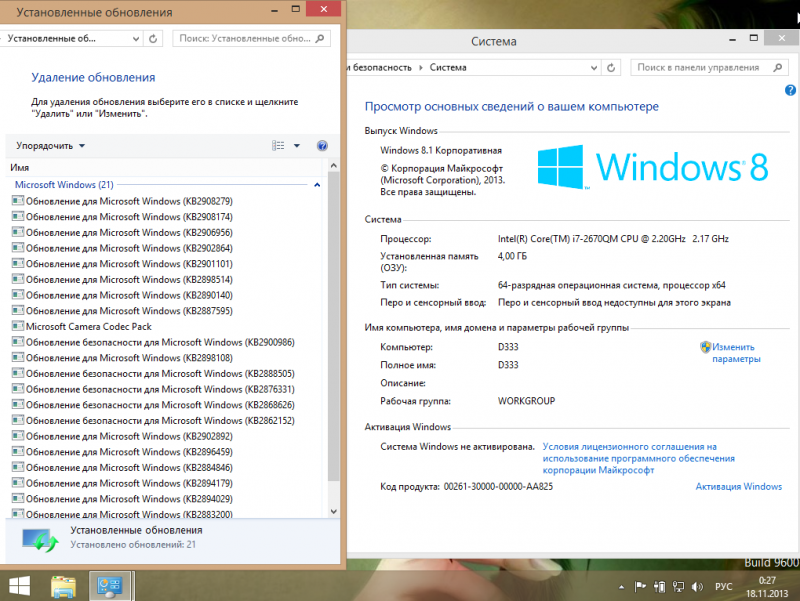
Task: Click the scroll up arrow of the updates list
Action: point(334,165)
